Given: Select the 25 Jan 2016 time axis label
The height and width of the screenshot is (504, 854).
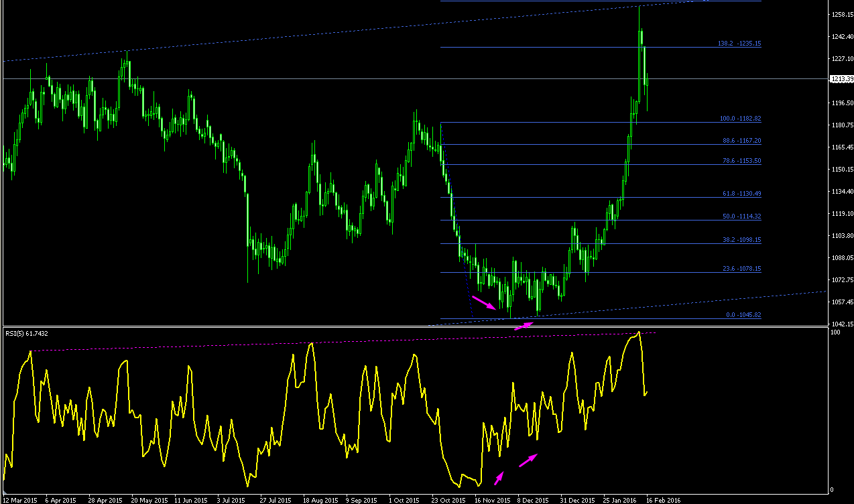Looking at the screenshot, I should 620,500.
